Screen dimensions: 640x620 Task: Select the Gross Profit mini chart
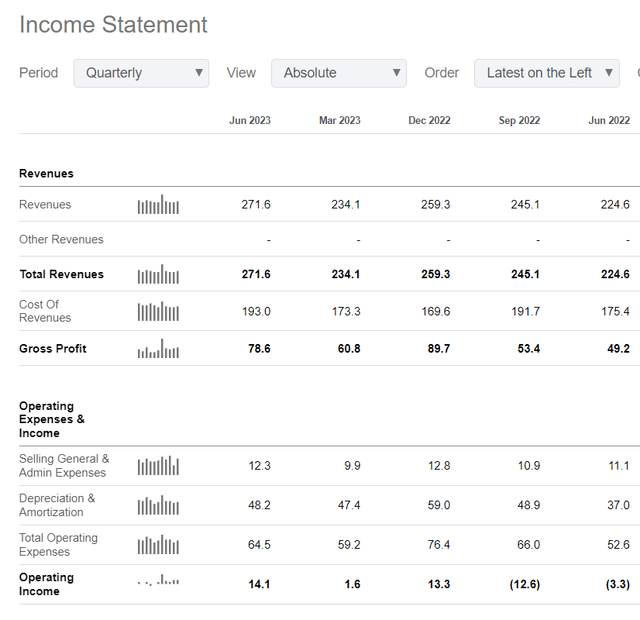pos(158,349)
